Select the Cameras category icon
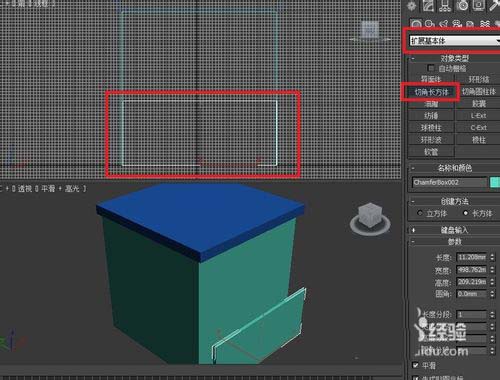The image size is (500, 380). pyautogui.click(x=457, y=24)
